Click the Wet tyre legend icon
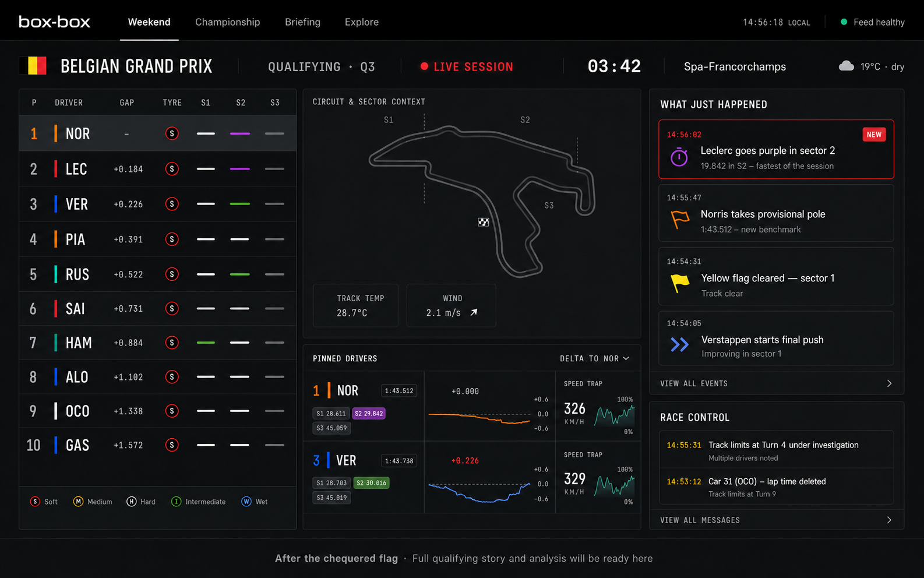 pos(246,502)
